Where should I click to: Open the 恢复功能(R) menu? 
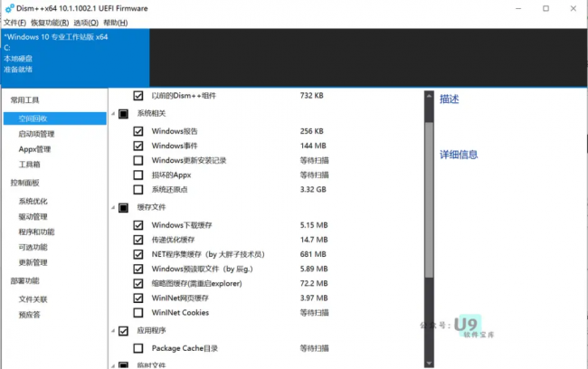[x=50, y=23]
